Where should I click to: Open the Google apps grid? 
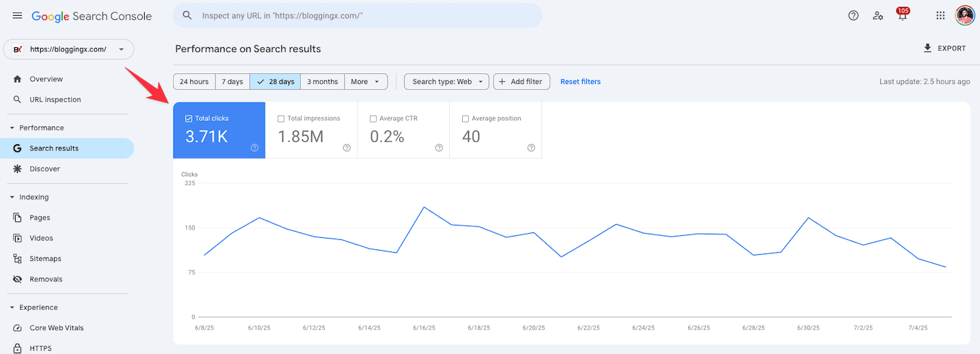click(x=940, y=16)
